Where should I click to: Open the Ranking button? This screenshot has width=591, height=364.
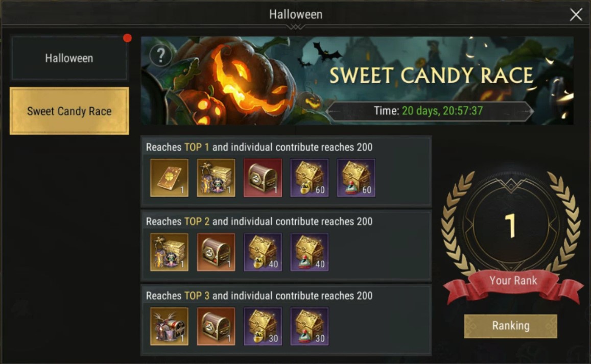click(x=511, y=326)
